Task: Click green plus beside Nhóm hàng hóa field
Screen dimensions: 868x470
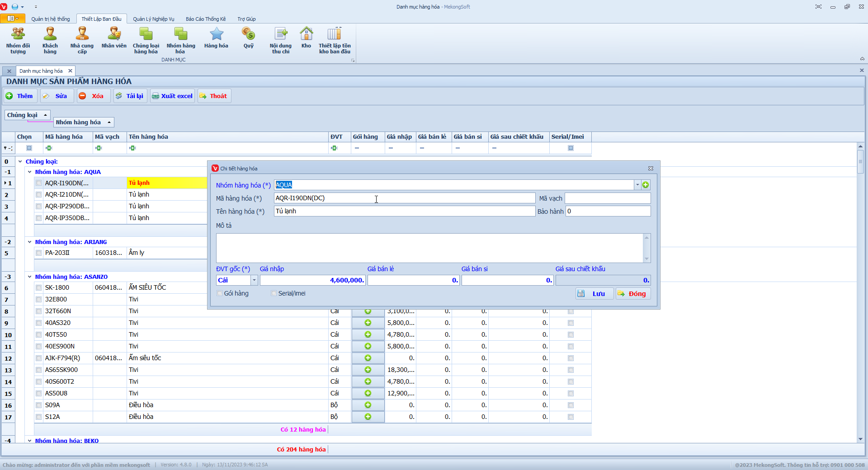Action: point(646,185)
